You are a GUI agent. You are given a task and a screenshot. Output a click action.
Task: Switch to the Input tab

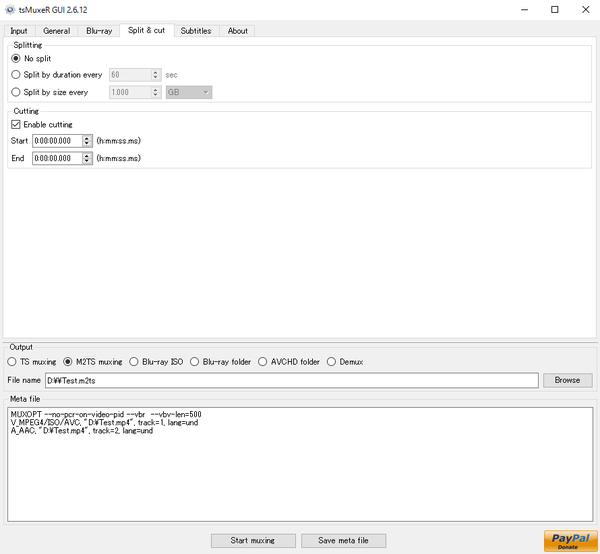(x=19, y=31)
